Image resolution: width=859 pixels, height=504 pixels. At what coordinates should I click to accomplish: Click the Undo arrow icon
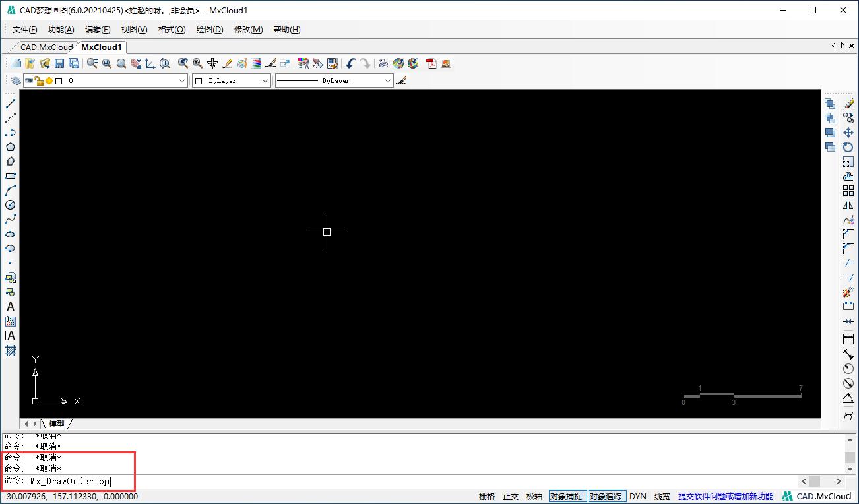pos(350,63)
